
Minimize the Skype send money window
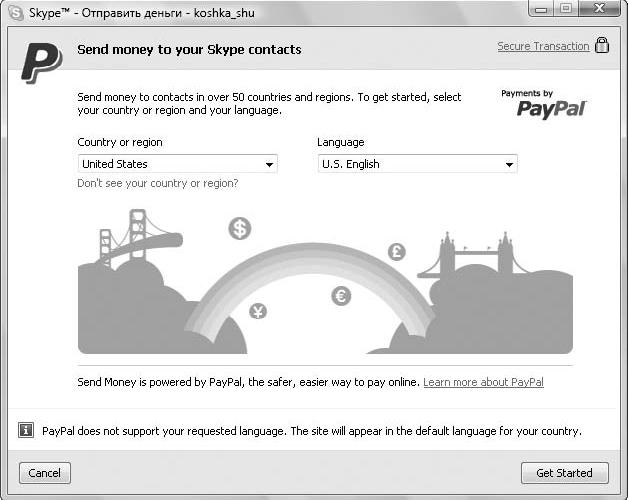[541, 9]
